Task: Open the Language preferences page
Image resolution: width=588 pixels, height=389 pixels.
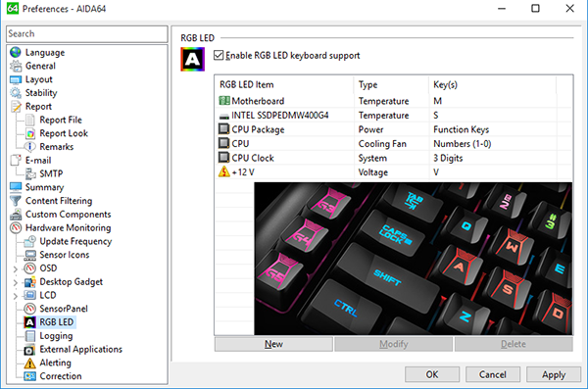Action: coord(45,53)
